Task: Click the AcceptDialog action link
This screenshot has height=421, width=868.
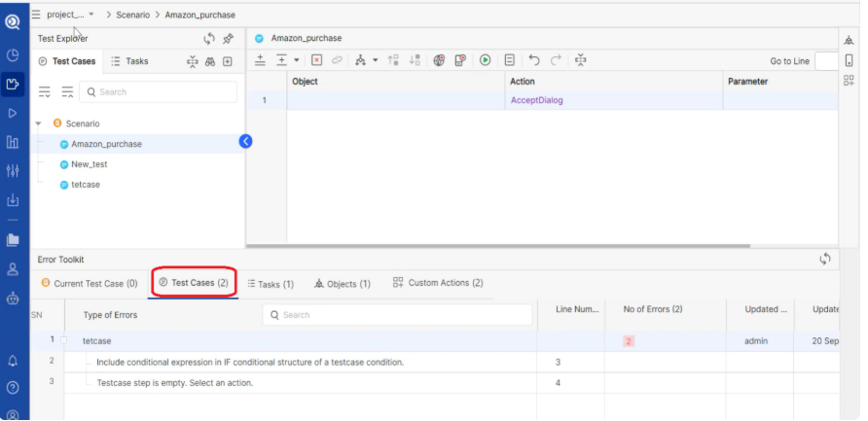Action: [536, 100]
